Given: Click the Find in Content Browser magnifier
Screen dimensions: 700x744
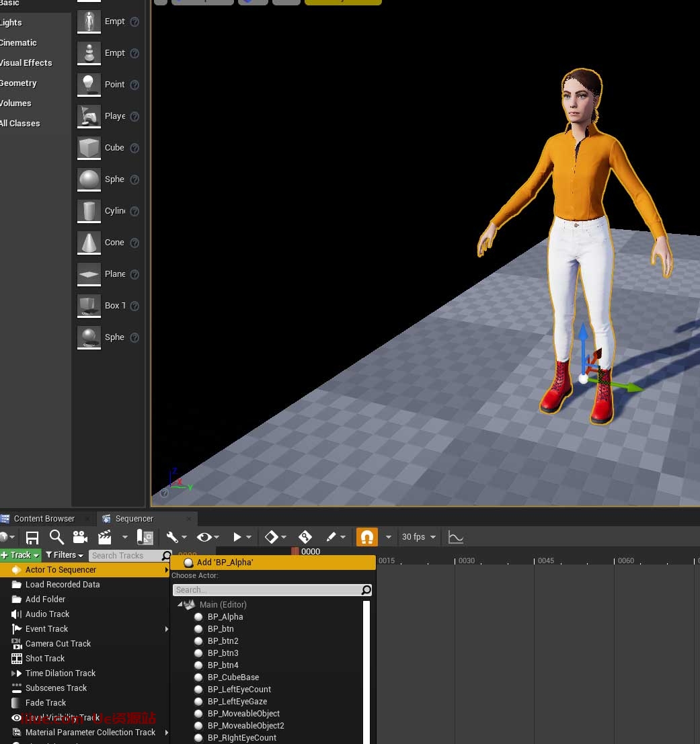Looking at the screenshot, I should tap(56, 537).
